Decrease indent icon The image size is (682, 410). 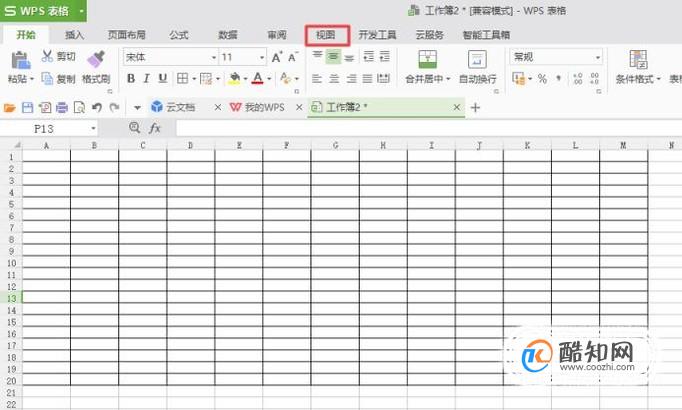(x=369, y=56)
